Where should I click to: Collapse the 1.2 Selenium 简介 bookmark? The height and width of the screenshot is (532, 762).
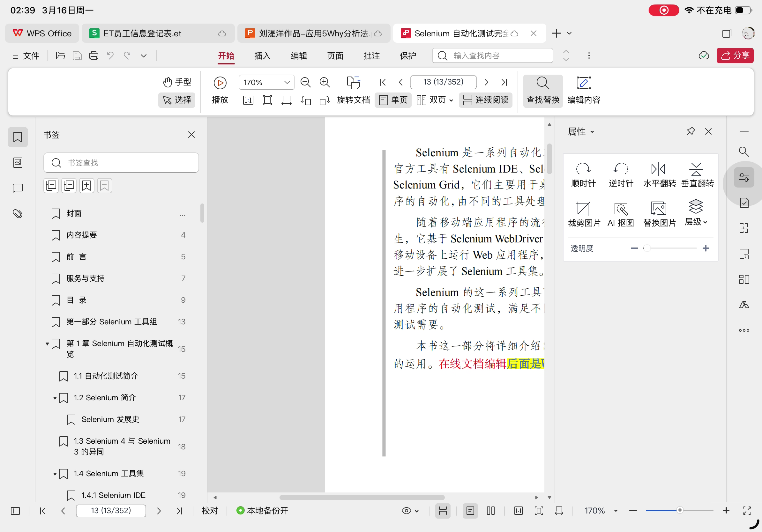point(55,398)
